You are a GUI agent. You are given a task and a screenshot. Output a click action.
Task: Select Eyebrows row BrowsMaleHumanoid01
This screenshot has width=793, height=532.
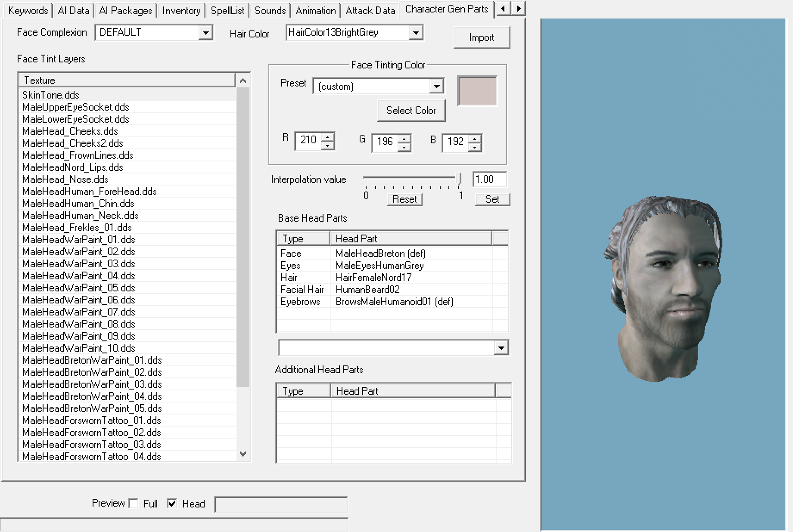(x=392, y=302)
